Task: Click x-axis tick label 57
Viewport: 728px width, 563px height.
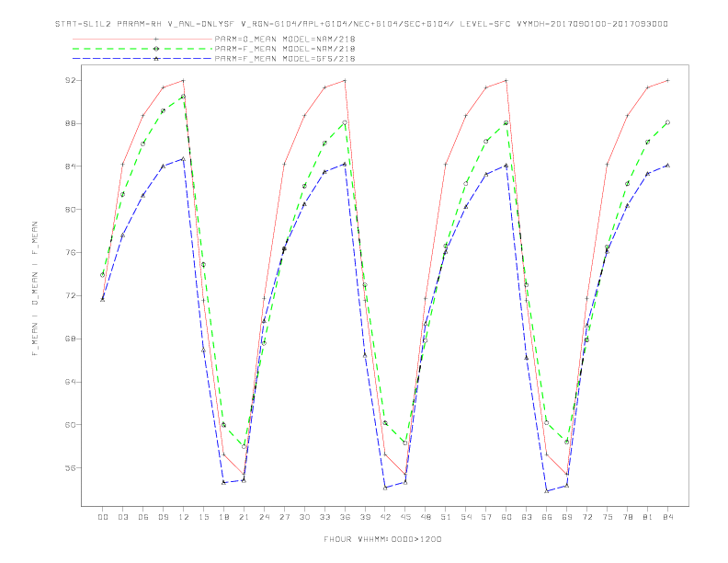Action: coord(486,517)
